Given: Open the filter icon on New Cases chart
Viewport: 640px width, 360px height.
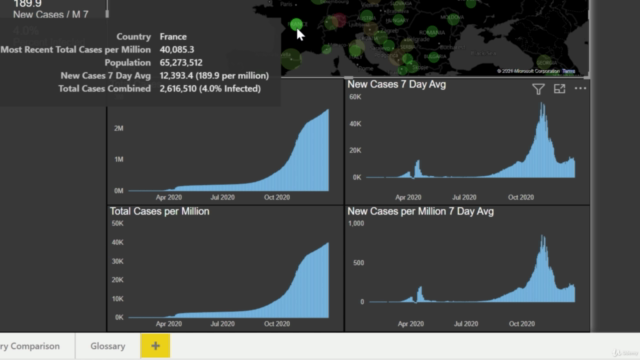Looking at the screenshot, I should click(538, 89).
